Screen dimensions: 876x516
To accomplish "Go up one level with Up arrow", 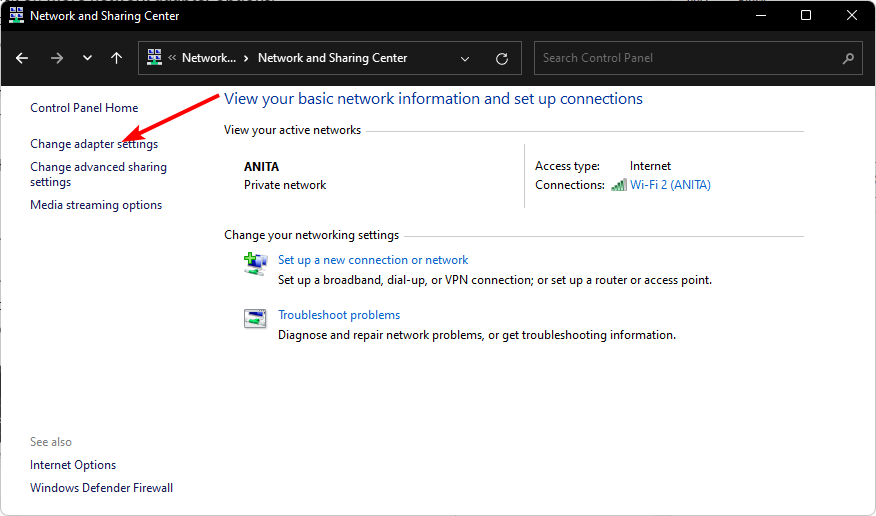I will pyautogui.click(x=116, y=58).
